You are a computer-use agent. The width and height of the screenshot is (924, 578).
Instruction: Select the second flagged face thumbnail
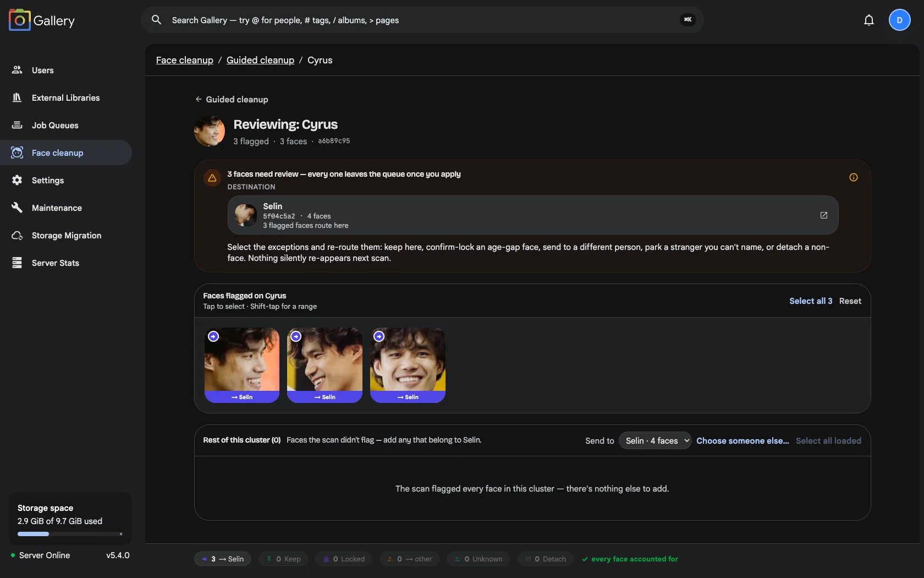(324, 365)
